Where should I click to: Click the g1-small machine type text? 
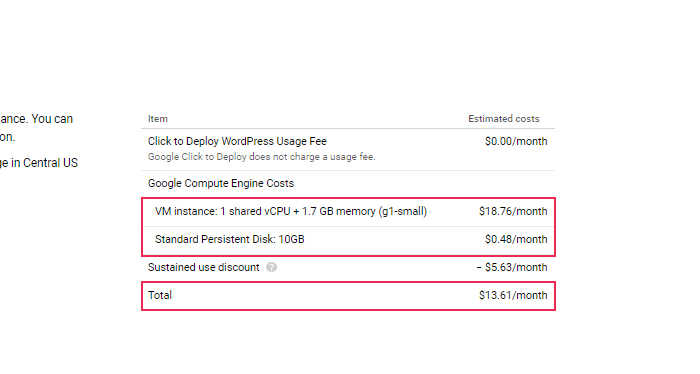coord(403,212)
